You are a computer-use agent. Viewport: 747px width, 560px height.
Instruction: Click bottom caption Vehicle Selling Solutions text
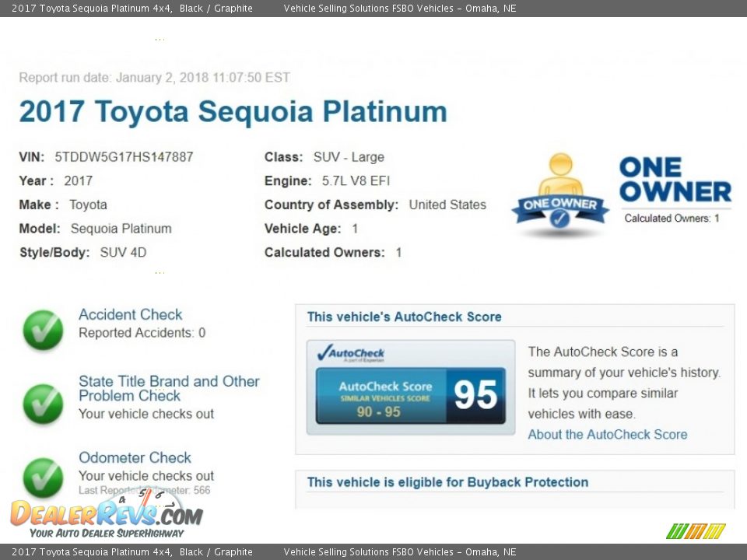(400, 552)
